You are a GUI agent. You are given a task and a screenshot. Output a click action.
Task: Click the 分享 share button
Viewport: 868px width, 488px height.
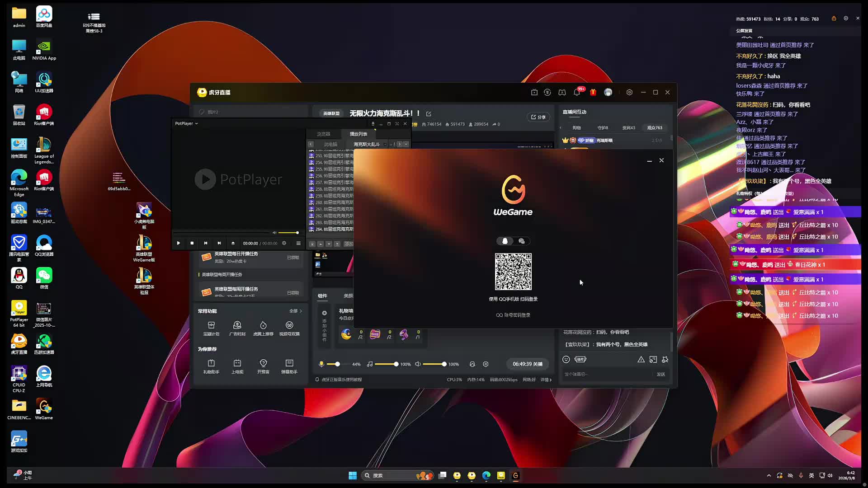[x=538, y=117]
